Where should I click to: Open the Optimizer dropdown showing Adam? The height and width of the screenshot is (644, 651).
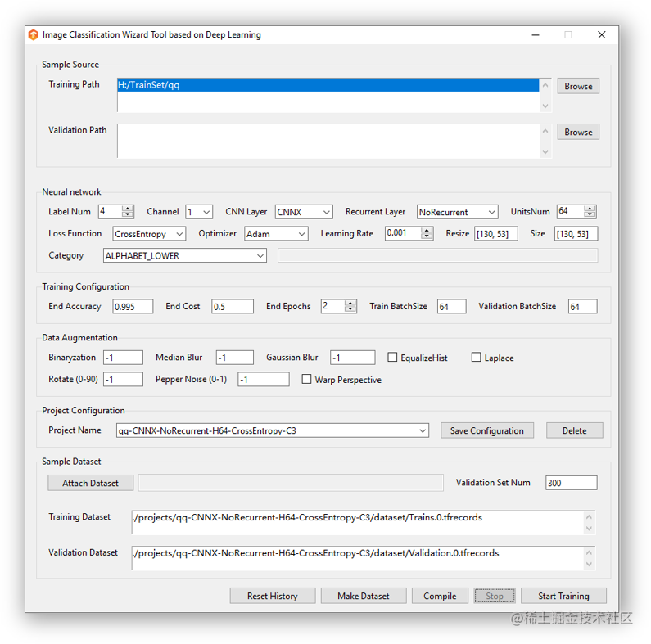(x=276, y=234)
